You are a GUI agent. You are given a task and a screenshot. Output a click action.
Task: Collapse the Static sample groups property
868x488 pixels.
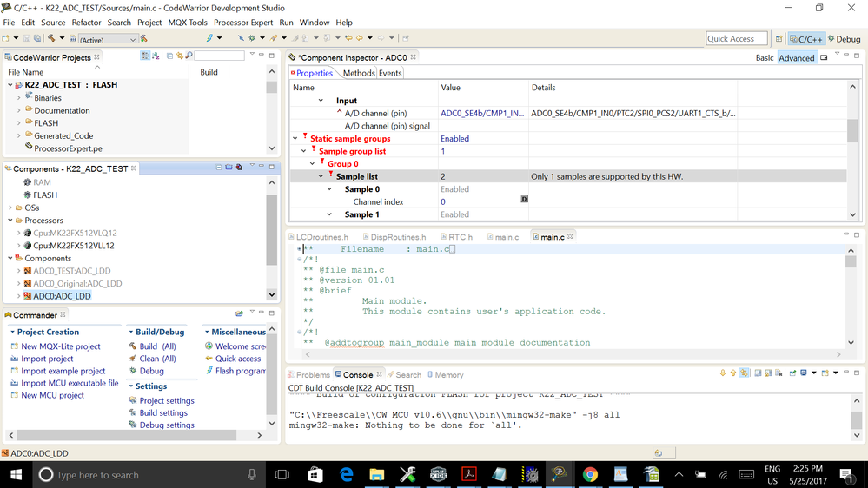tap(295, 139)
